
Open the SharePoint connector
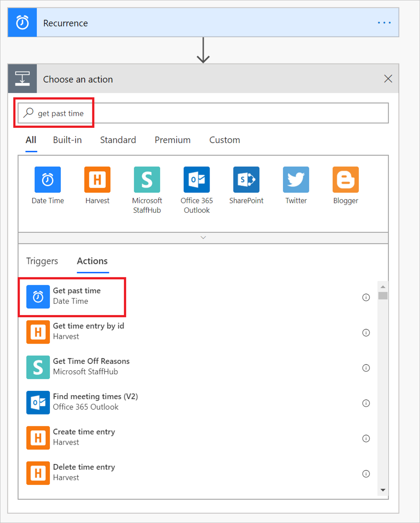click(246, 180)
